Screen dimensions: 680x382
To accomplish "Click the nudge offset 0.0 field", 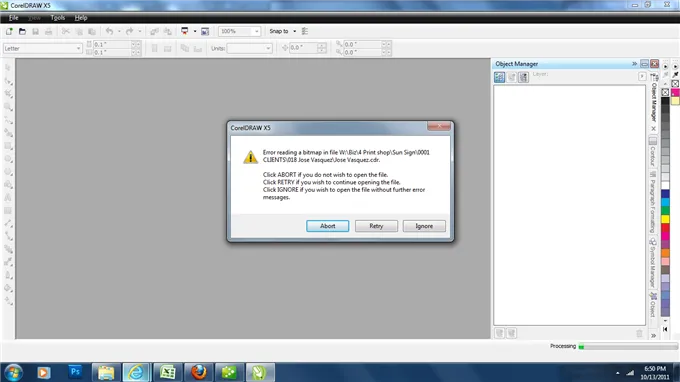I will pyautogui.click(x=304, y=48).
